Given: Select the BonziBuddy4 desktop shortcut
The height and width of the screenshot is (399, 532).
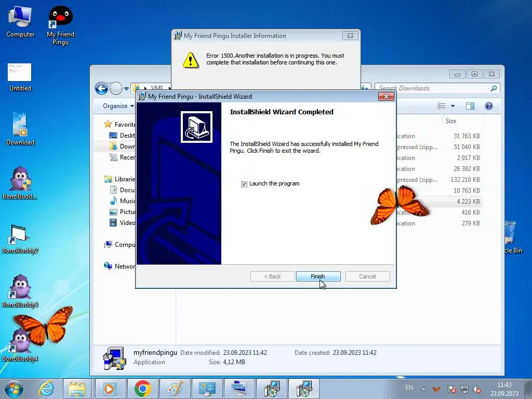Looking at the screenshot, I should [x=20, y=344].
